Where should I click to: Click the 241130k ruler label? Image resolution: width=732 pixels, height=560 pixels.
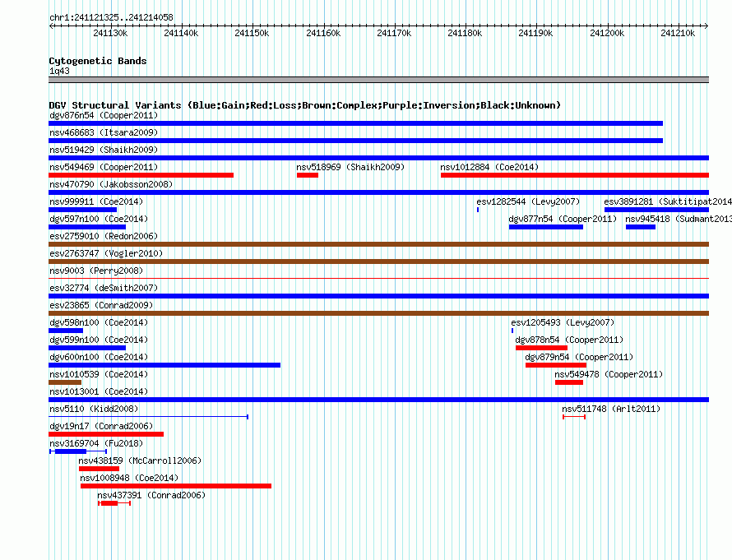point(110,33)
